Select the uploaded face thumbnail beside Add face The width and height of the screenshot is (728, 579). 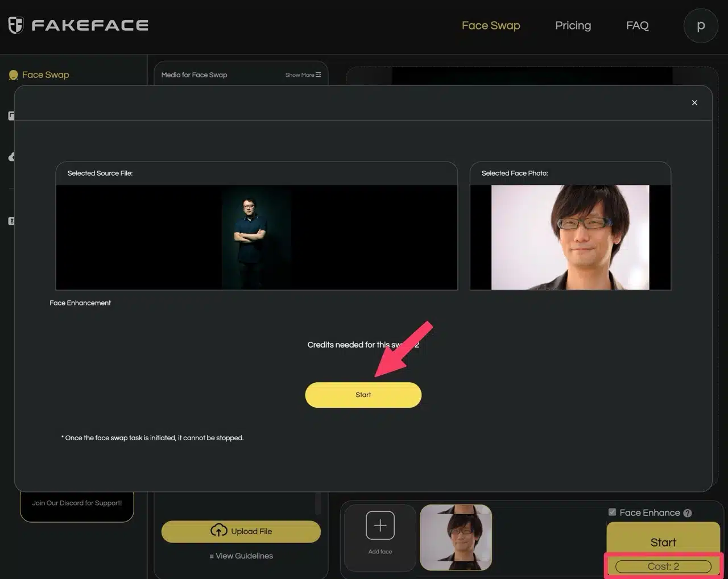click(456, 537)
